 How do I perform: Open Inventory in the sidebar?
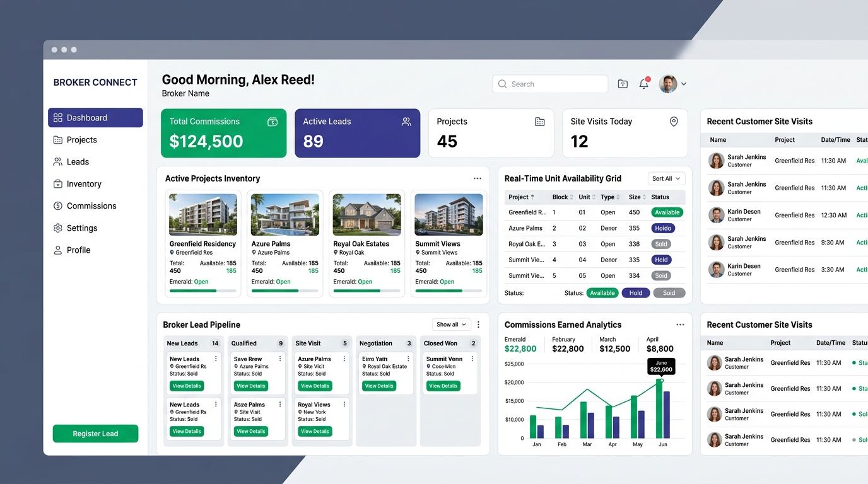95,184
